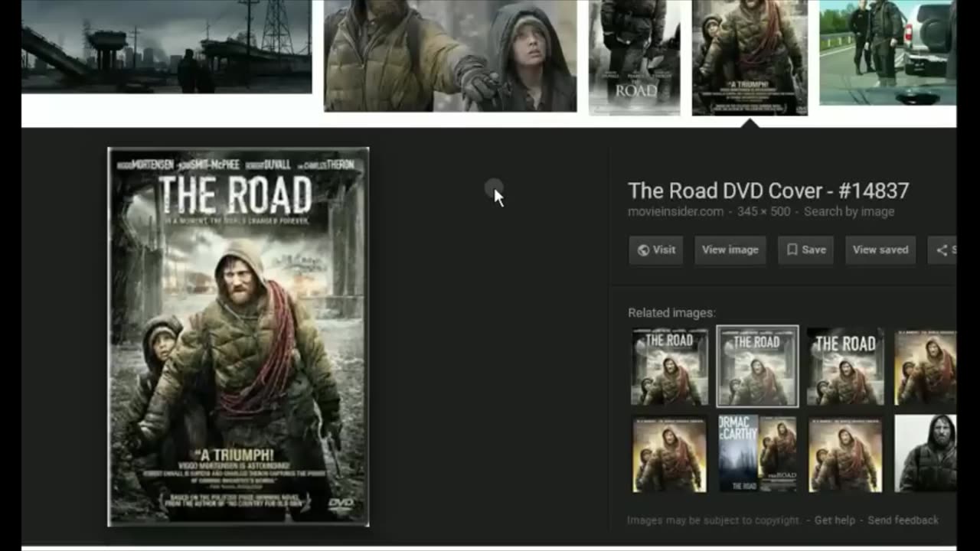Select the Cormac McCarthy book cover thumbnail
Viewport: 980px width, 551px height.
(x=757, y=453)
